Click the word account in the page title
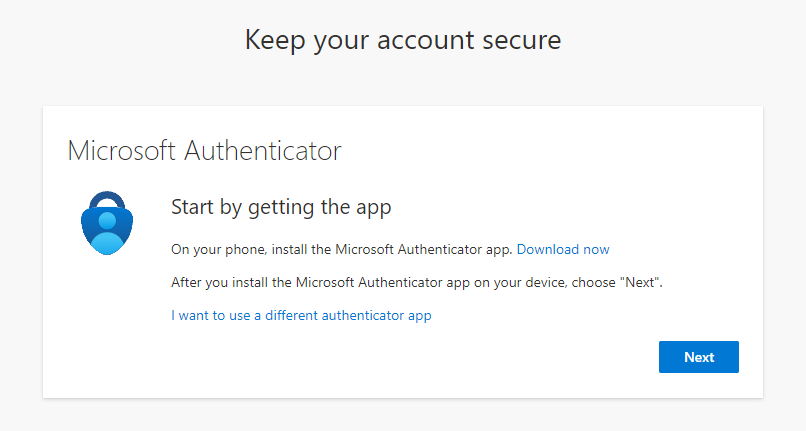 pos(426,41)
